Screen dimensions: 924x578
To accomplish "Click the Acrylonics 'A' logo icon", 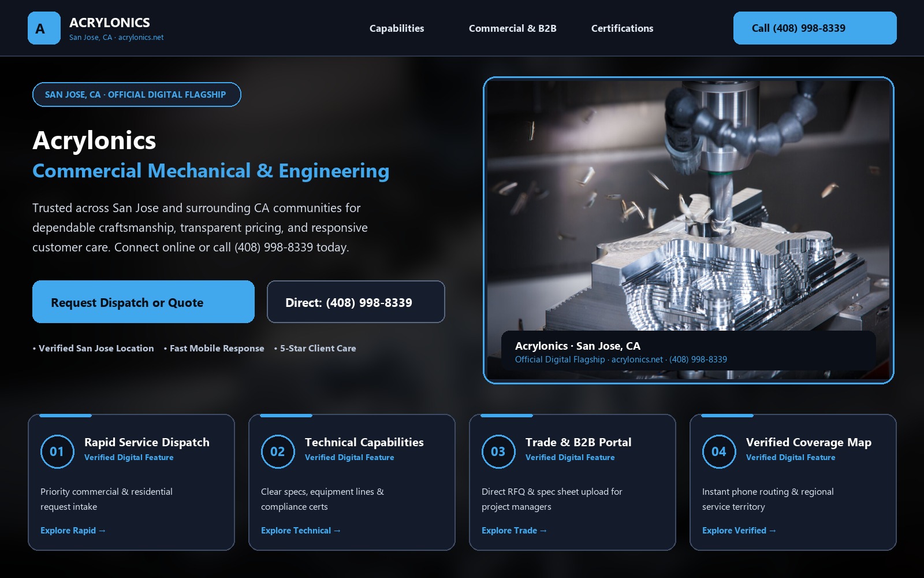I will click(x=44, y=28).
